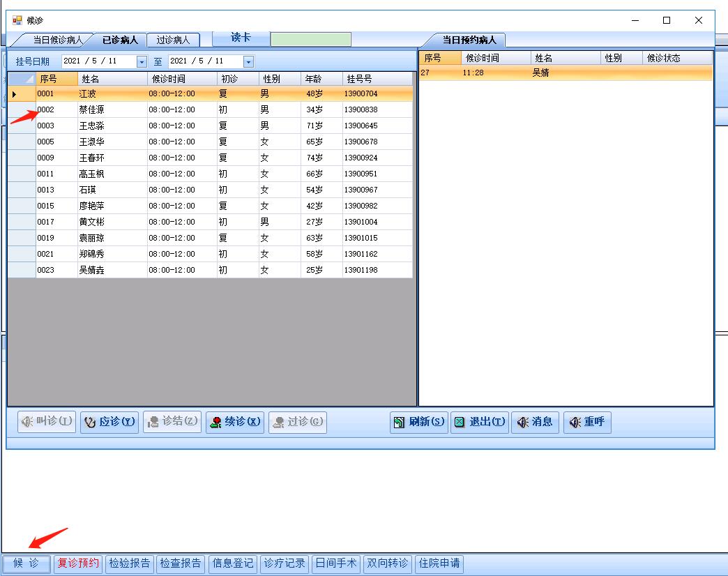Open the start date dropdown arrow
The height and width of the screenshot is (576, 728).
(x=142, y=61)
